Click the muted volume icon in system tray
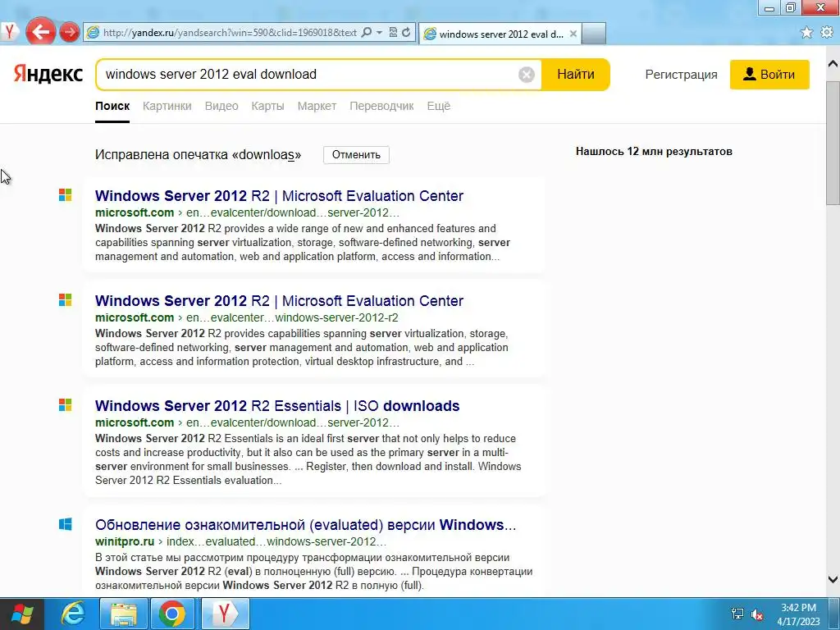 coord(757,614)
